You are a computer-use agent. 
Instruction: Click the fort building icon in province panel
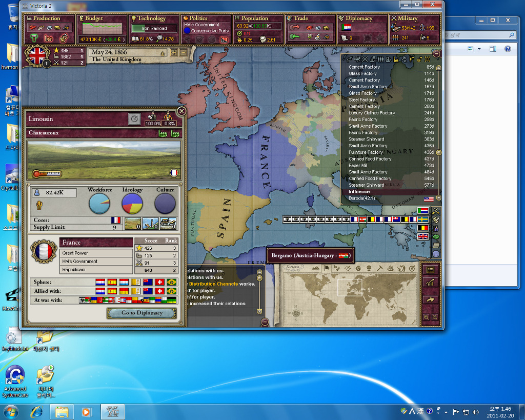tap(133, 224)
